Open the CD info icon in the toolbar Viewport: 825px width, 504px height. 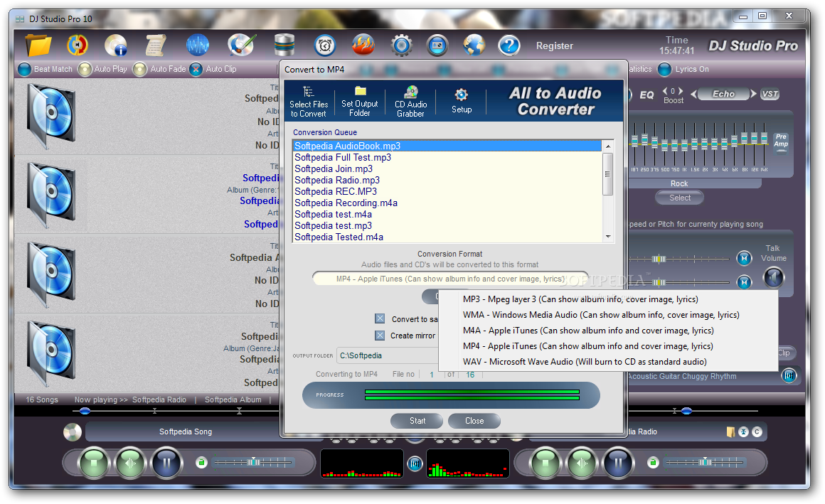click(x=116, y=45)
